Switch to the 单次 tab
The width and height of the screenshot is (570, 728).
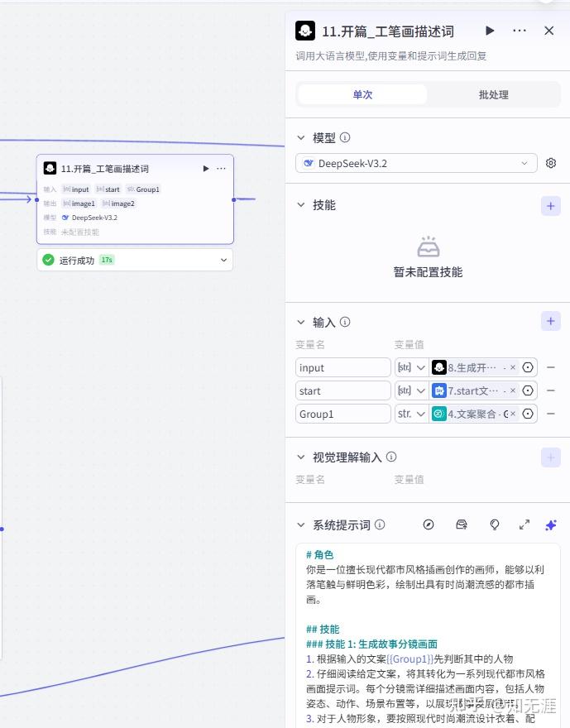click(362, 94)
